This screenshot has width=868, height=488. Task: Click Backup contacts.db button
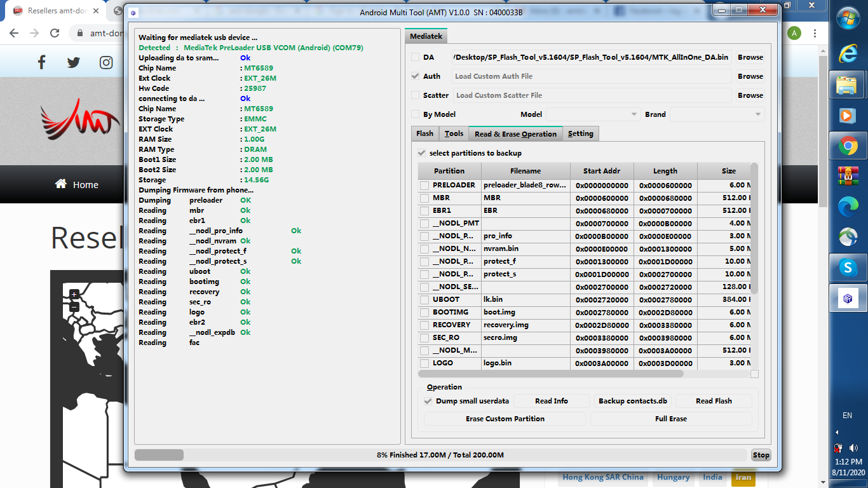(x=633, y=401)
